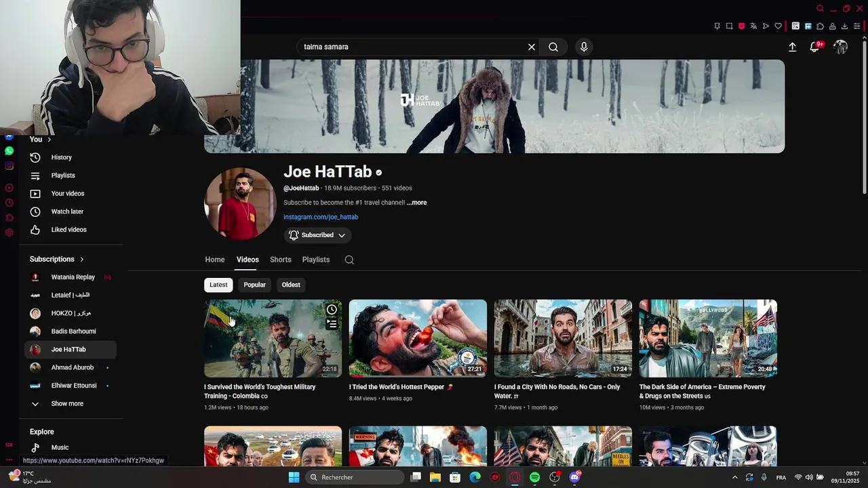Play City With No Roads video thumbnail

coord(563,338)
